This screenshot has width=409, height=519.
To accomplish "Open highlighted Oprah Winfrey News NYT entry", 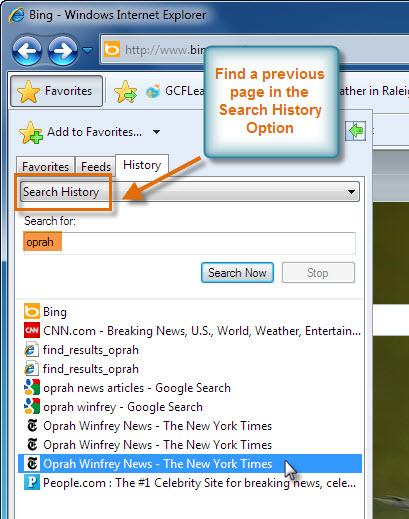I will pos(190,464).
